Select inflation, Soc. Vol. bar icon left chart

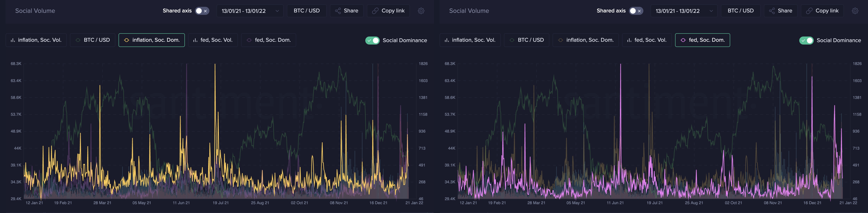pyautogui.click(x=13, y=40)
